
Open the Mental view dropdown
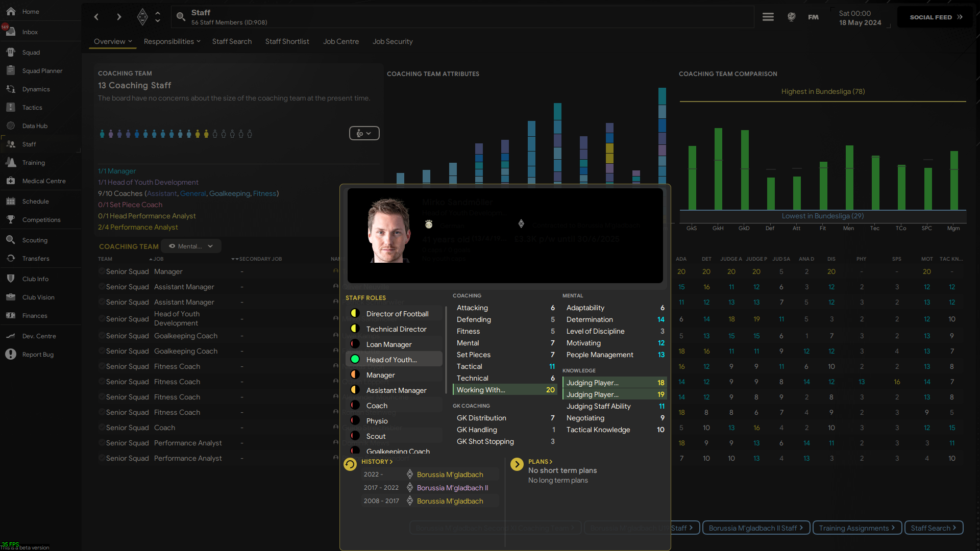tap(191, 246)
